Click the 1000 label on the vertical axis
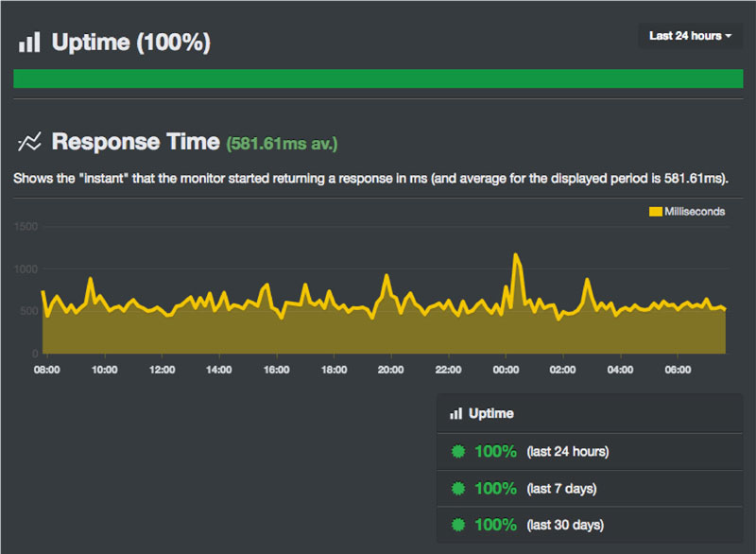This screenshot has width=756, height=554. tap(26, 269)
